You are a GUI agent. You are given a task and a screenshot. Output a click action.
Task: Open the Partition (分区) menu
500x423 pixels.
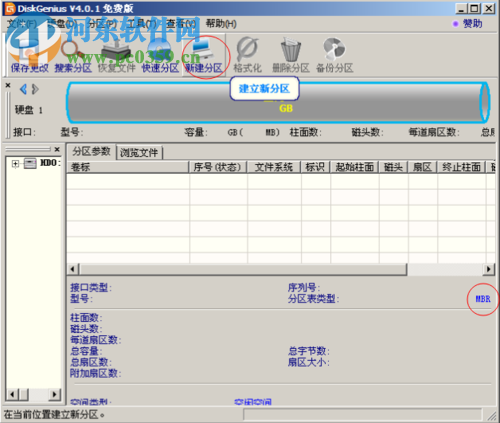[x=102, y=24]
